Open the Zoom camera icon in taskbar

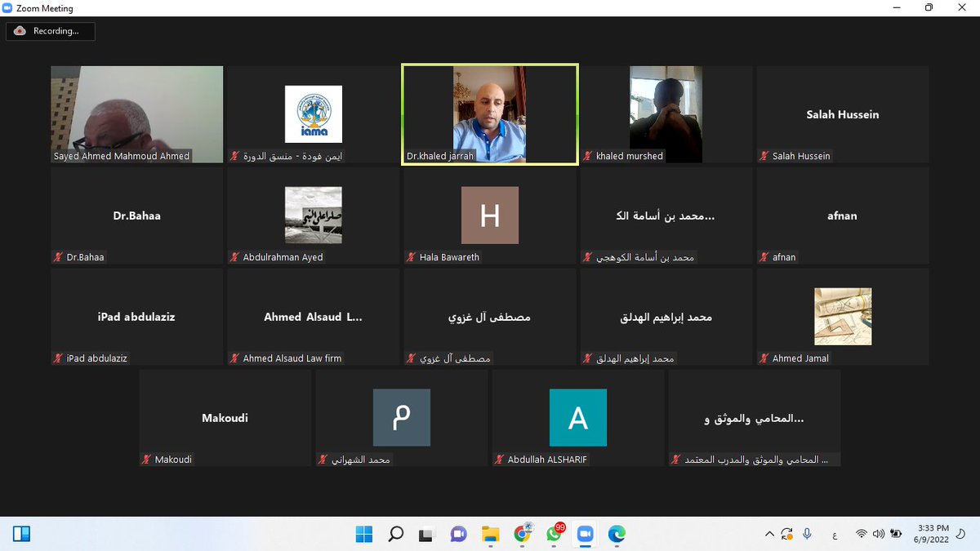585,534
